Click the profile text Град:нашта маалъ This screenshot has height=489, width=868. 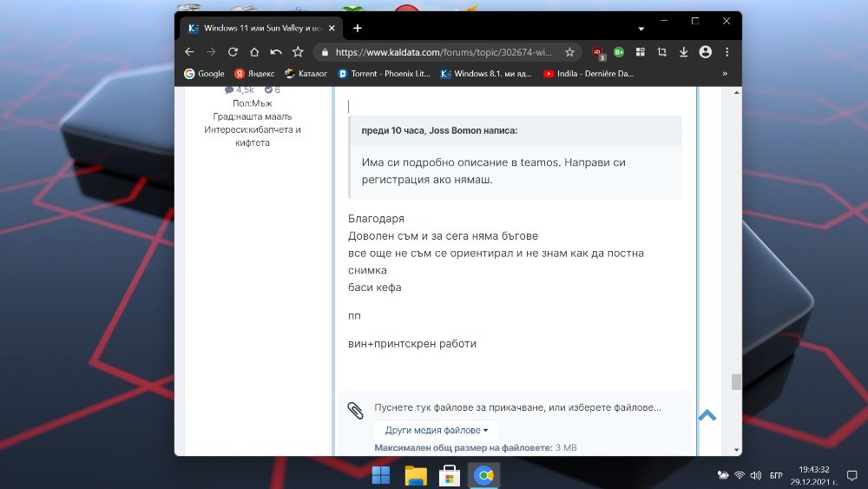[253, 116]
